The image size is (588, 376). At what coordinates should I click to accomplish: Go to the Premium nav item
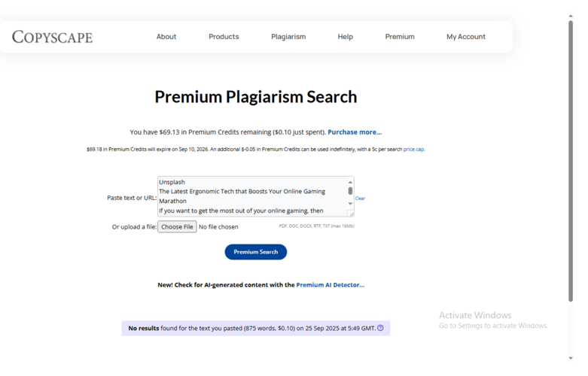(400, 37)
